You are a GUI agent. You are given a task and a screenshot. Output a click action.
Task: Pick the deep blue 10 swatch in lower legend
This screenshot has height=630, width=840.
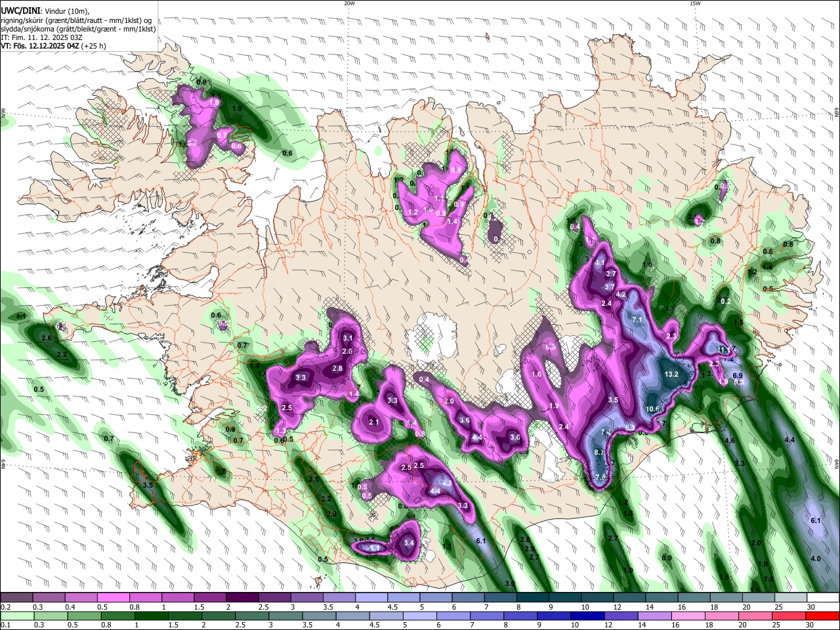coord(586,616)
